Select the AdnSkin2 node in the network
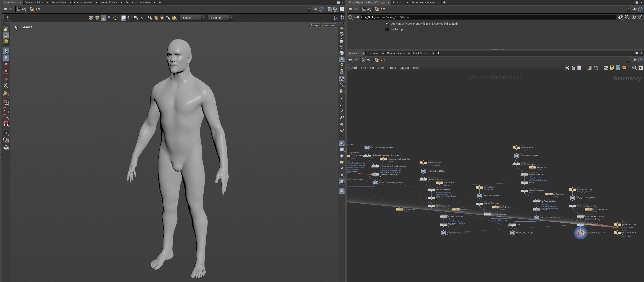Screen dimensions: 644x282 pos(431,198)
